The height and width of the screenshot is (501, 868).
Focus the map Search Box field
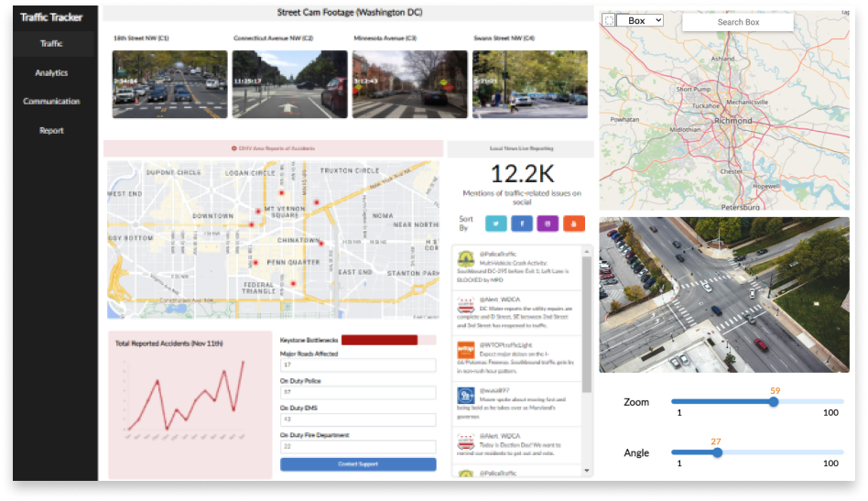point(738,22)
